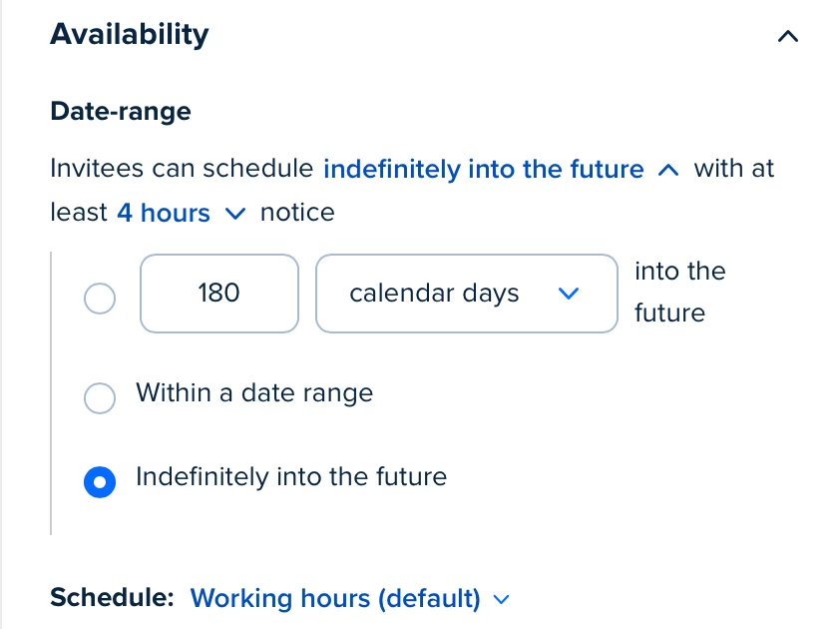The image size is (840, 629).
Task: Click the 'Invitees can schedule' text
Action: tap(182, 169)
